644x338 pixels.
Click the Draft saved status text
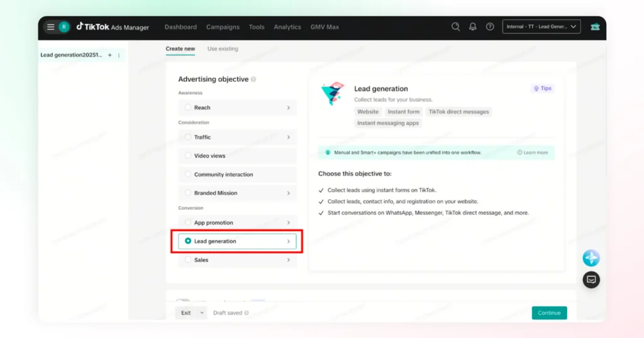(228, 313)
